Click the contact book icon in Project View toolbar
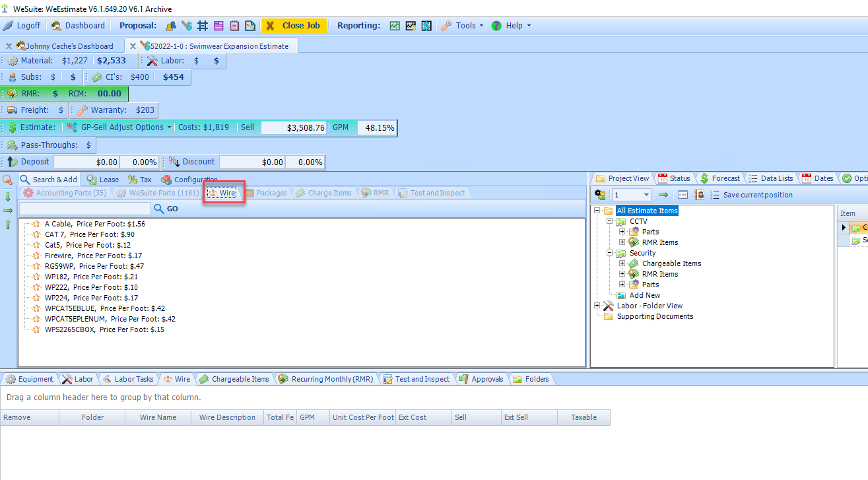868x480 pixels. pyautogui.click(x=699, y=195)
